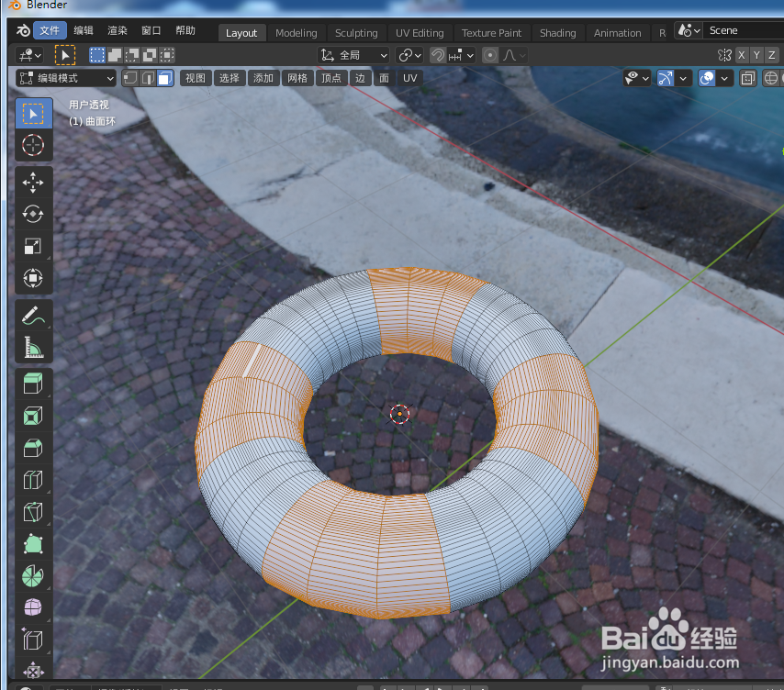Viewport: 784px width, 690px height.
Task: Open the 文件 menu
Action: (50, 29)
